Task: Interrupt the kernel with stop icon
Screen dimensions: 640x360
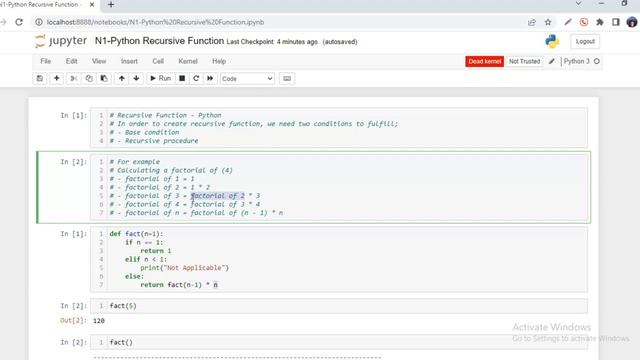Action: pos(182,78)
